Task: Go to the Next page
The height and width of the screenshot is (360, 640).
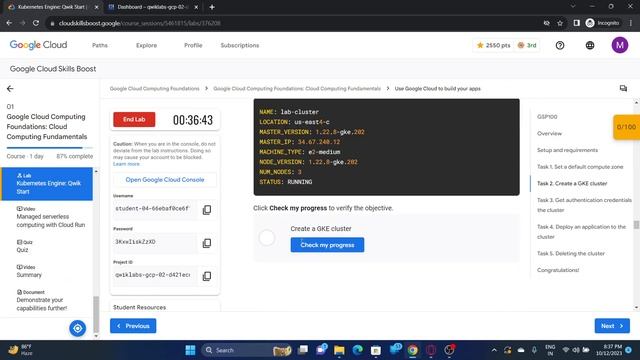Action: pos(612,326)
